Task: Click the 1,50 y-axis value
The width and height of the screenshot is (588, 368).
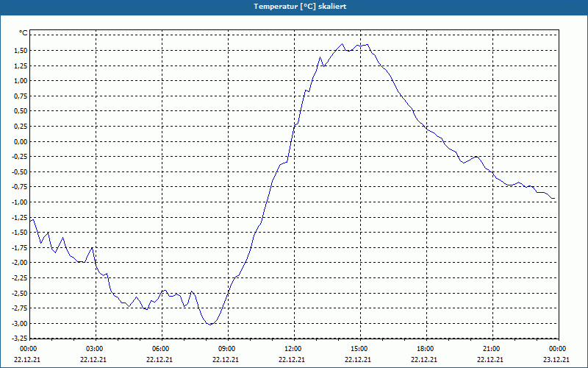Action: [21, 51]
